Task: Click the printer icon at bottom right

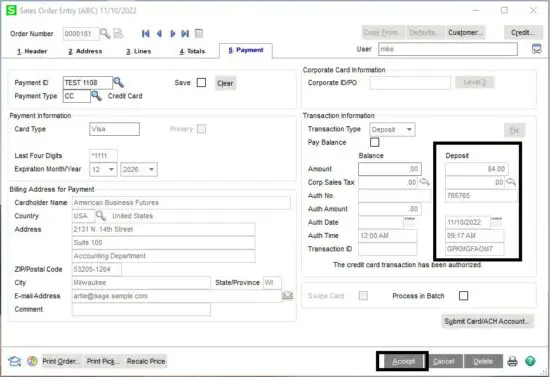Action: [x=512, y=361]
